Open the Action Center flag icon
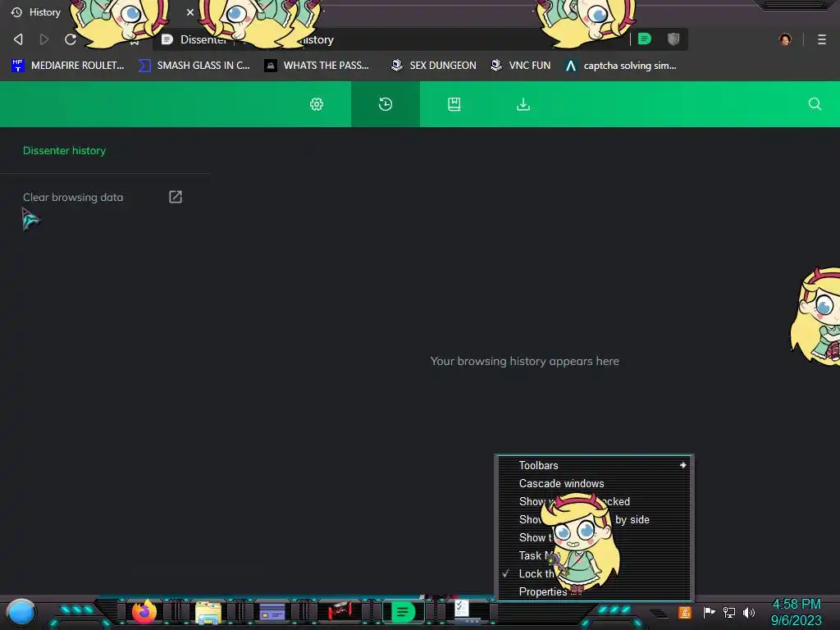 [709, 612]
